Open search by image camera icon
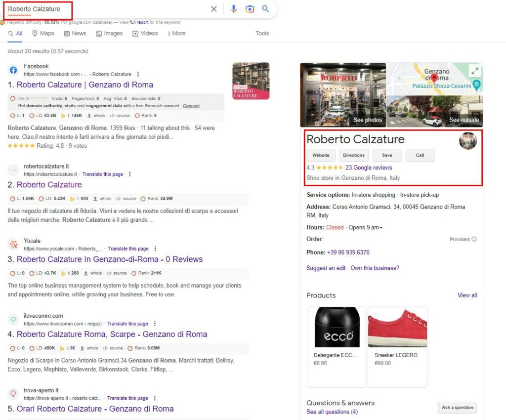This screenshot has width=506, height=420. coord(250,9)
